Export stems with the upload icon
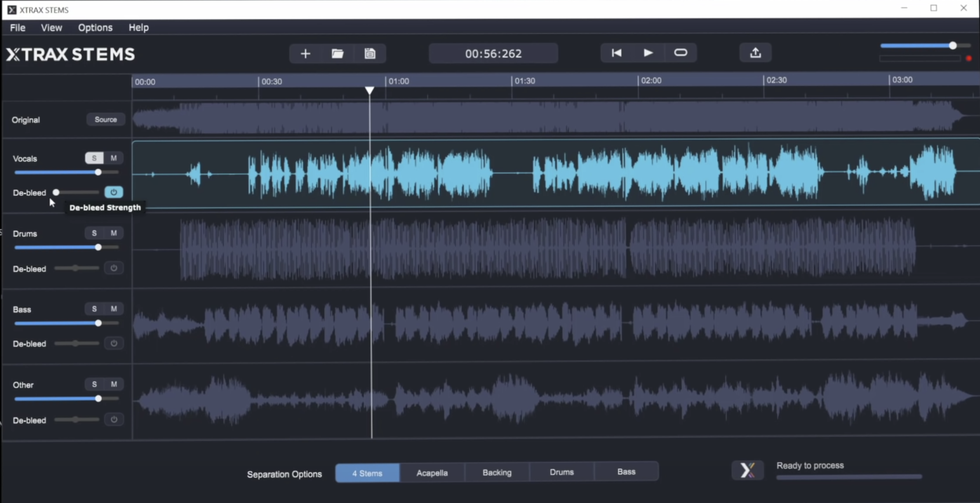The height and width of the screenshot is (503, 980). [755, 53]
